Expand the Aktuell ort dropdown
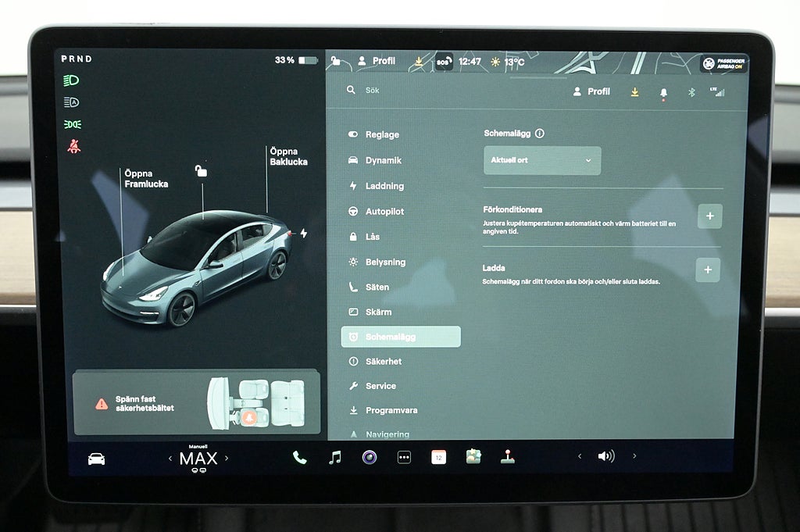The width and height of the screenshot is (800, 532). pos(542,160)
